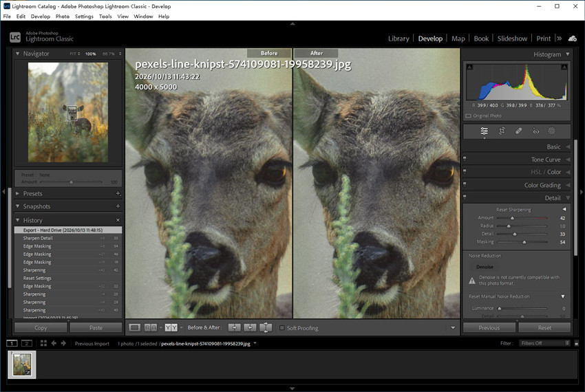The width and height of the screenshot is (585, 392).
Task: Show more modules with double chevron
Action: pyautogui.click(x=559, y=39)
